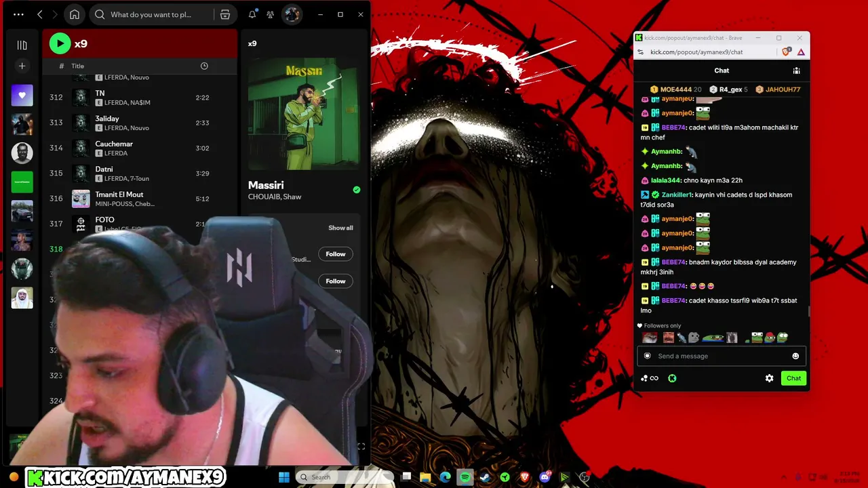Select track 315 Datni

140,173
